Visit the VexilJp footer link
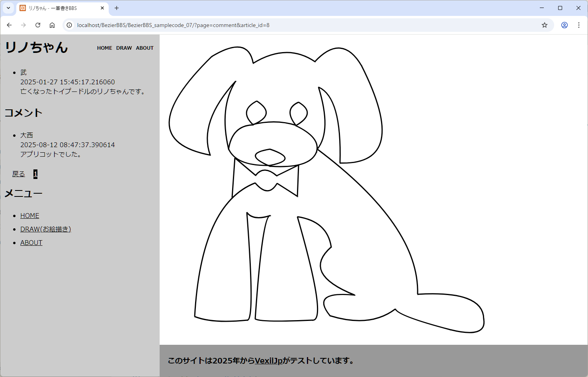 [x=268, y=361]
